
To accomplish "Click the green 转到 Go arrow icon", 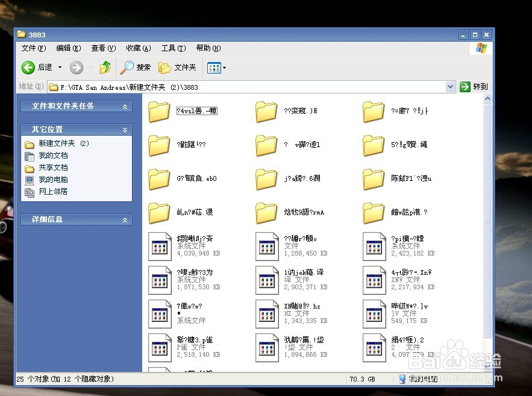I will 465,86.
